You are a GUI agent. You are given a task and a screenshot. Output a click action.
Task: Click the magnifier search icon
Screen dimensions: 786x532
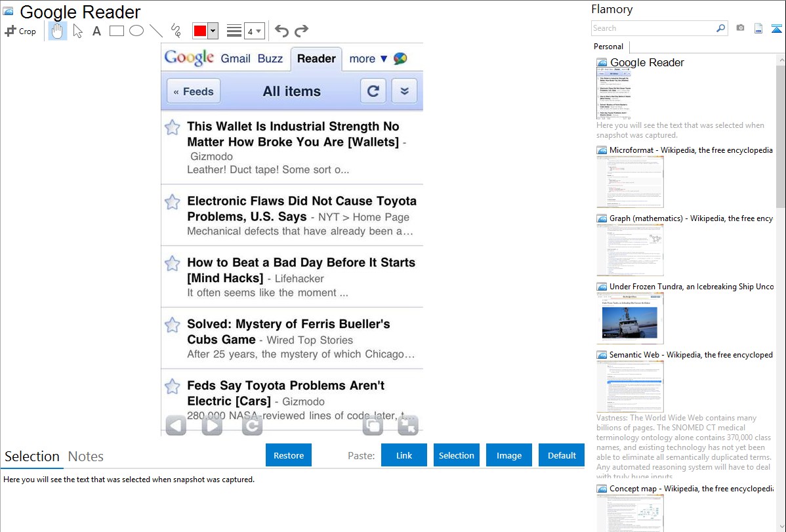(721, 28)
